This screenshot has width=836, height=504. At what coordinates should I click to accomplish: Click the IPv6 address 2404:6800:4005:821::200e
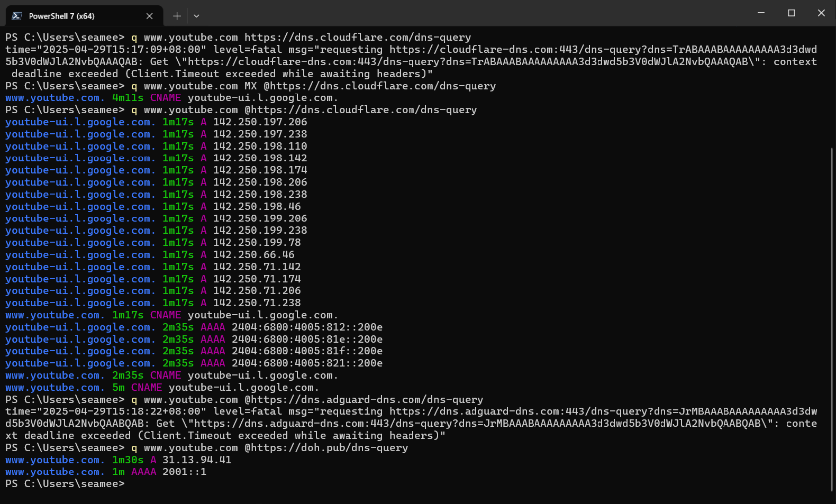point(307,363)
